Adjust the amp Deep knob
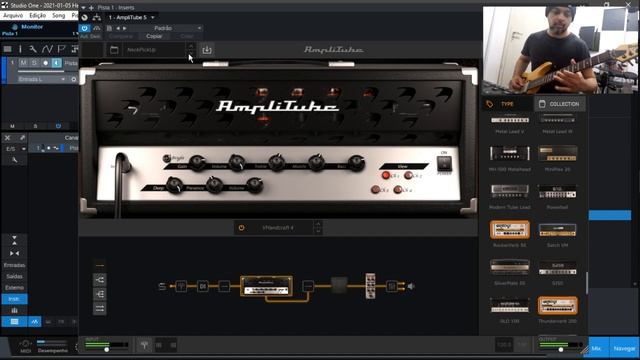Screen dimensions: 640x360 pyautogui.click(x=174, y=185)
